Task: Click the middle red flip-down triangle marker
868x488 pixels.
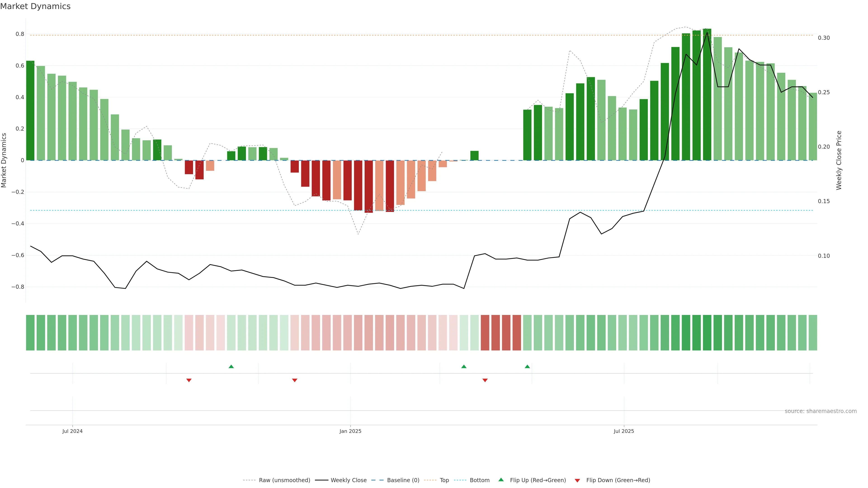Action: tap(295, 380)
